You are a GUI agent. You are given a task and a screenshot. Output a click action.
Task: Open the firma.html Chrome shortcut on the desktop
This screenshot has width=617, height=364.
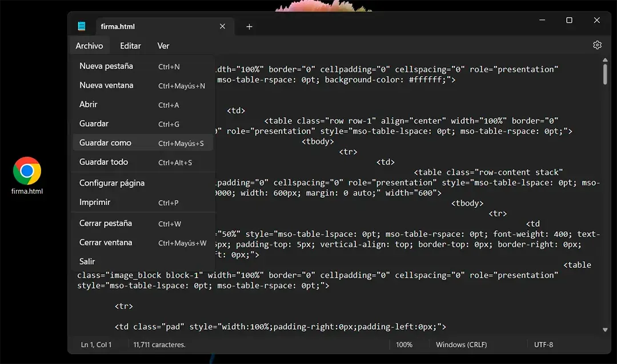click(27, 170)
